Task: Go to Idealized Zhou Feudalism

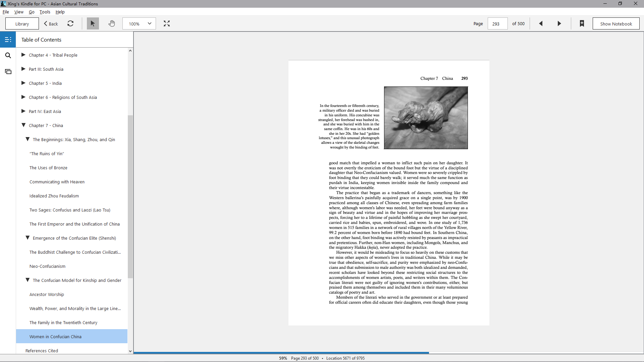Action: click(x=54, y=196)
